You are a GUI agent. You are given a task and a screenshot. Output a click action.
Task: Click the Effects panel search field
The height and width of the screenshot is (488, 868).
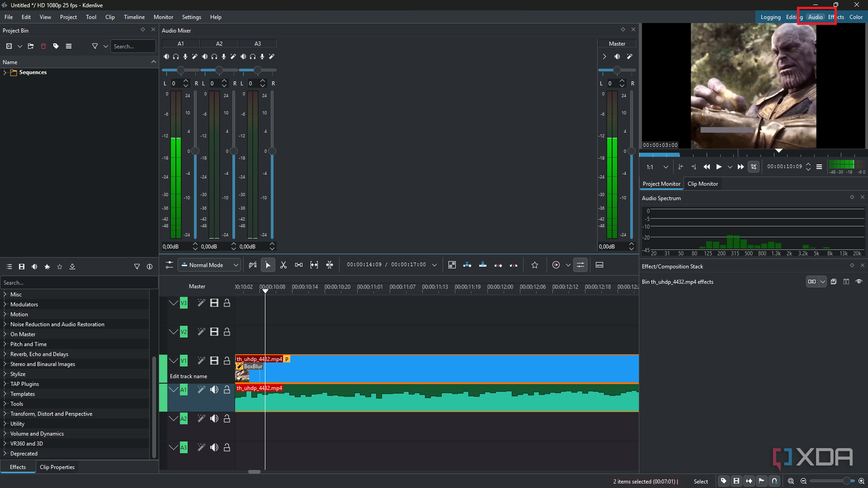79,283
